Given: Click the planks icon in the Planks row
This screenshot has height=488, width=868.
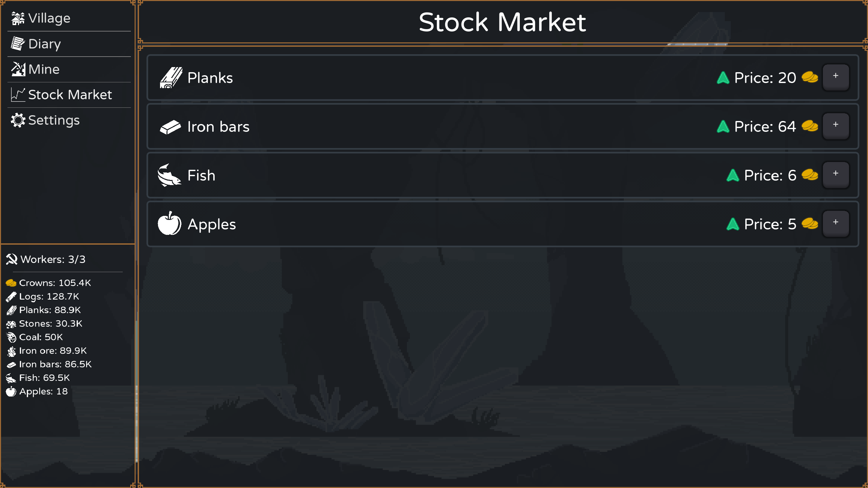Looking at the screenshot, I should [x=171, y=77].
